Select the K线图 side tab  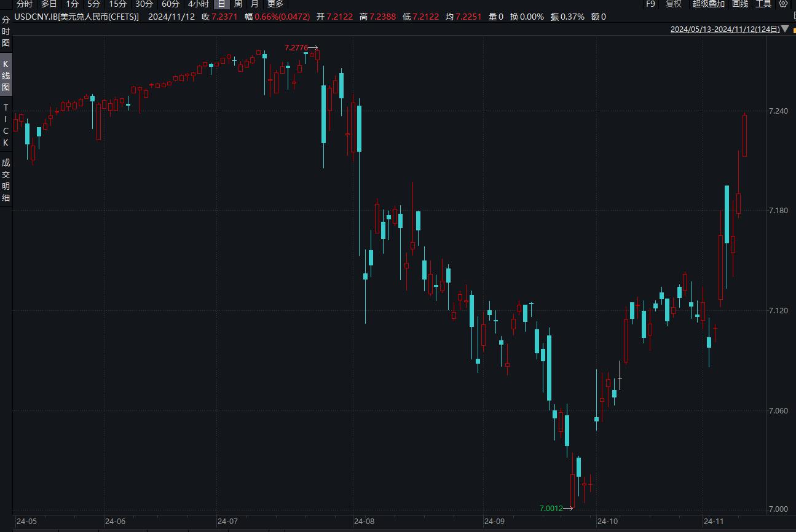pos(6,76)
